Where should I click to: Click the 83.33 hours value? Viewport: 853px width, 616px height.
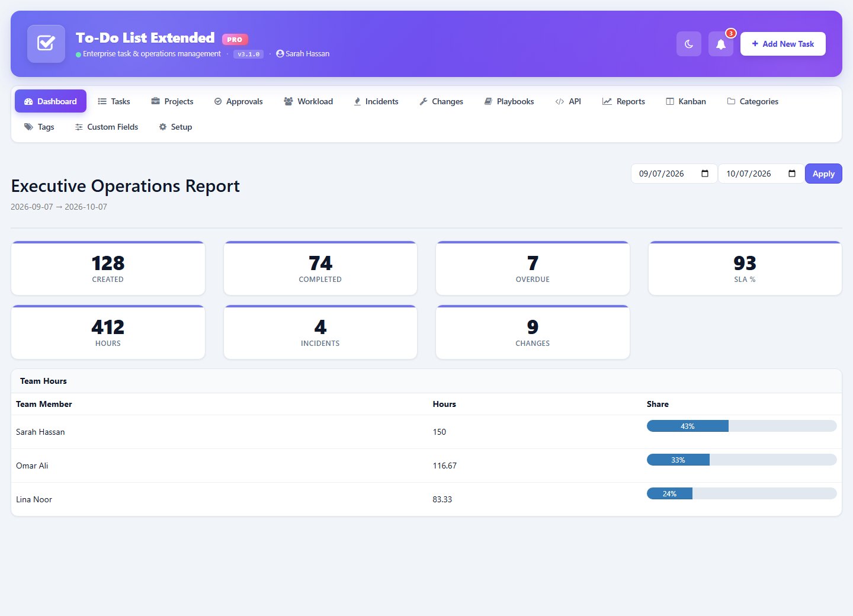(442, 499)
